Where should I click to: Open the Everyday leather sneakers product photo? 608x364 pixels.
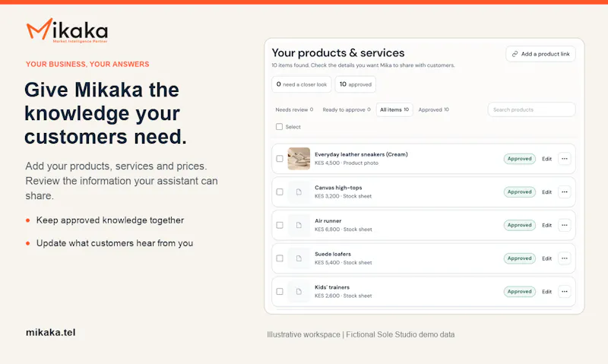[x=299, y=159]
